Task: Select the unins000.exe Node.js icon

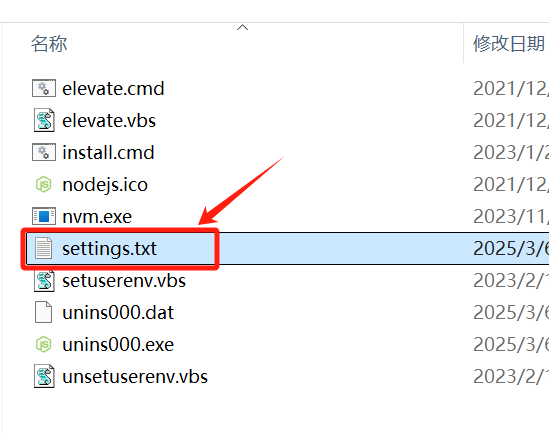Action: click(44, 344)
